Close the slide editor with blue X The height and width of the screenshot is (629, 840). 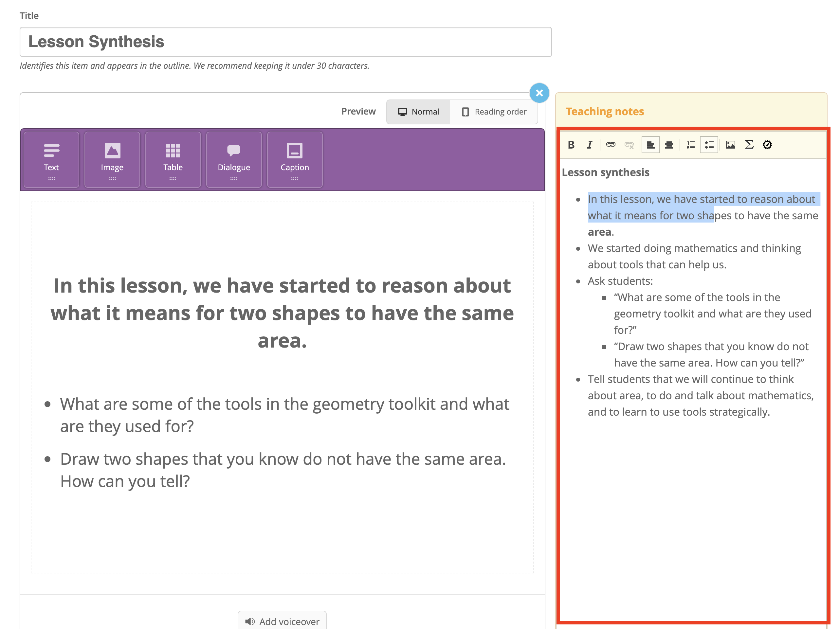[539, 93]
